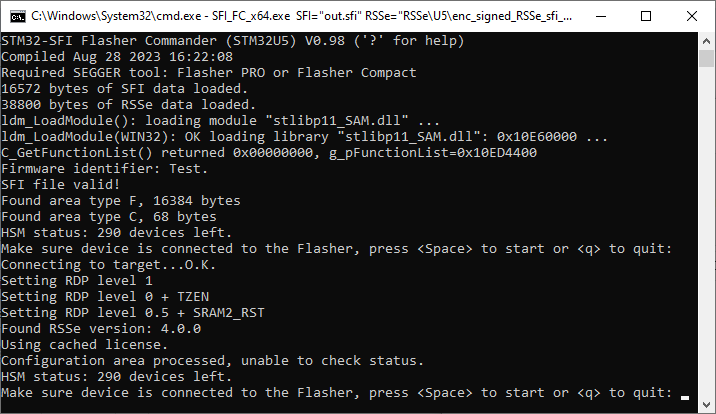Click the 'Compiled Aug 28 2023' line
This screenshot has height=414, width=716.
click(117, 57)
